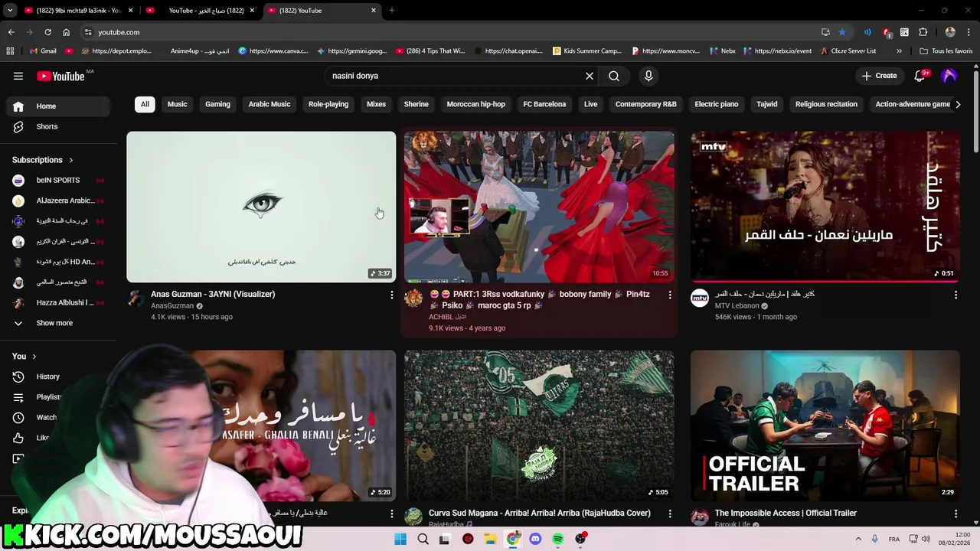Screen dimensions: 980x551
Task: Go to Shorts in the sidebar
Action: pos(58,126)
